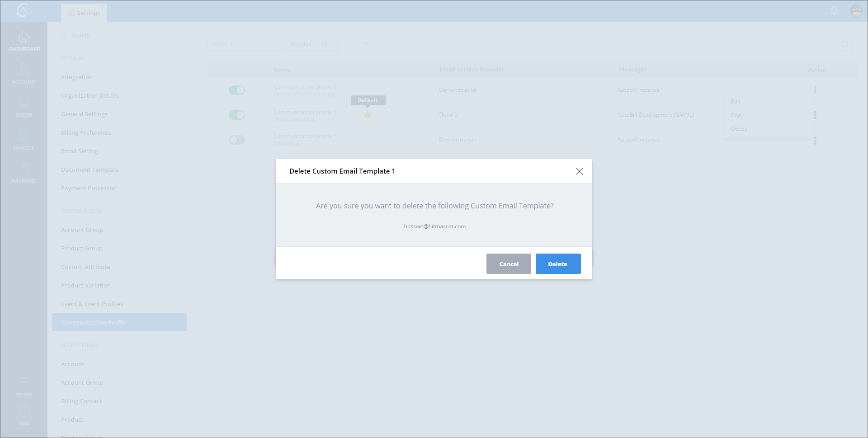The height and width of the screenshot is (438, 868).
Task: Toggle off Communication profile 2
Action: point(236,115)
